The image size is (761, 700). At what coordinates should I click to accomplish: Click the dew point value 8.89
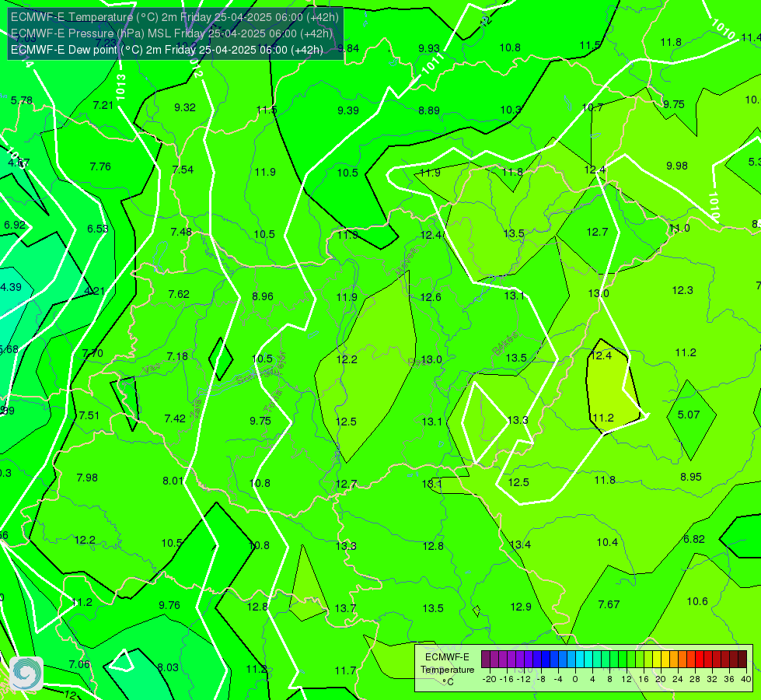(x=429, y=110)
